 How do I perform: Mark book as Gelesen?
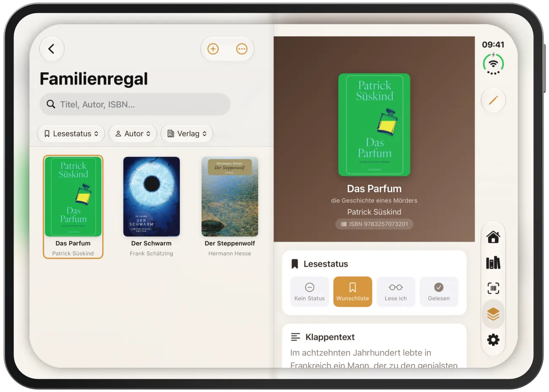[x=439, y=292]
